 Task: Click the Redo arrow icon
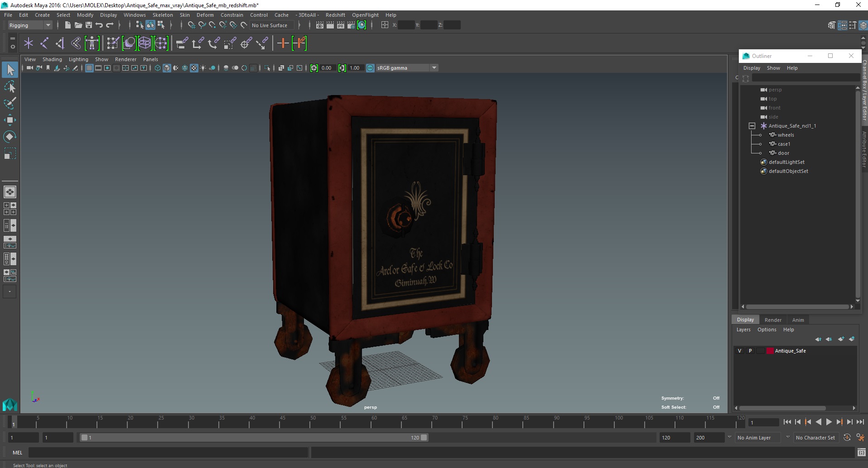click(110, 25)
